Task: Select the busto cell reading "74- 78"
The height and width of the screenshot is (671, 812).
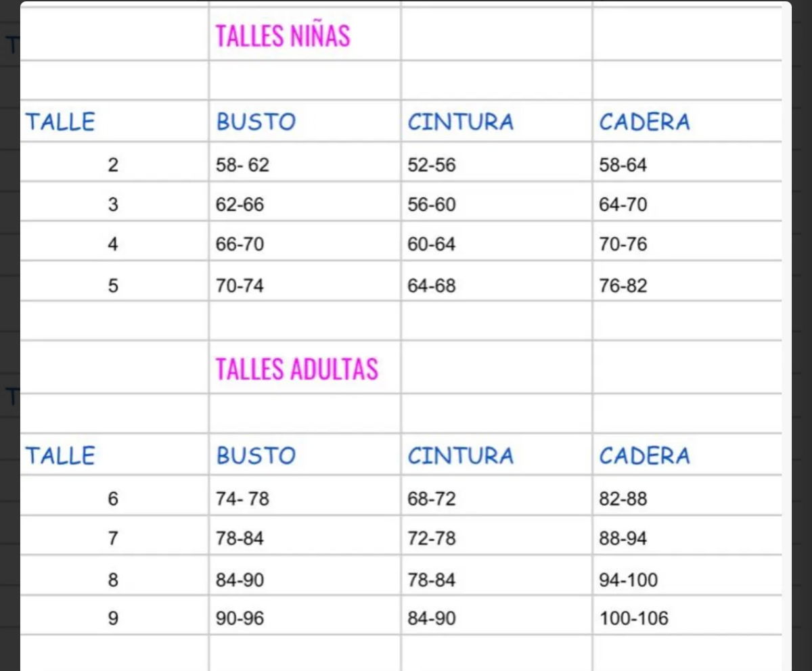Action: coord(242,499)
